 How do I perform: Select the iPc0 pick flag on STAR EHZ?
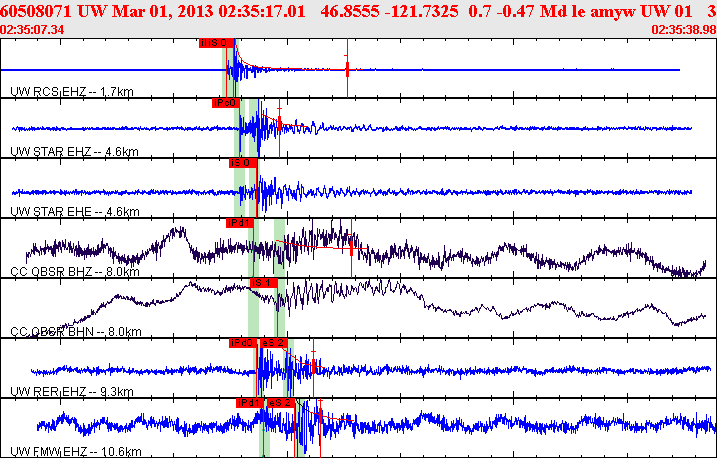coord(225,103)
